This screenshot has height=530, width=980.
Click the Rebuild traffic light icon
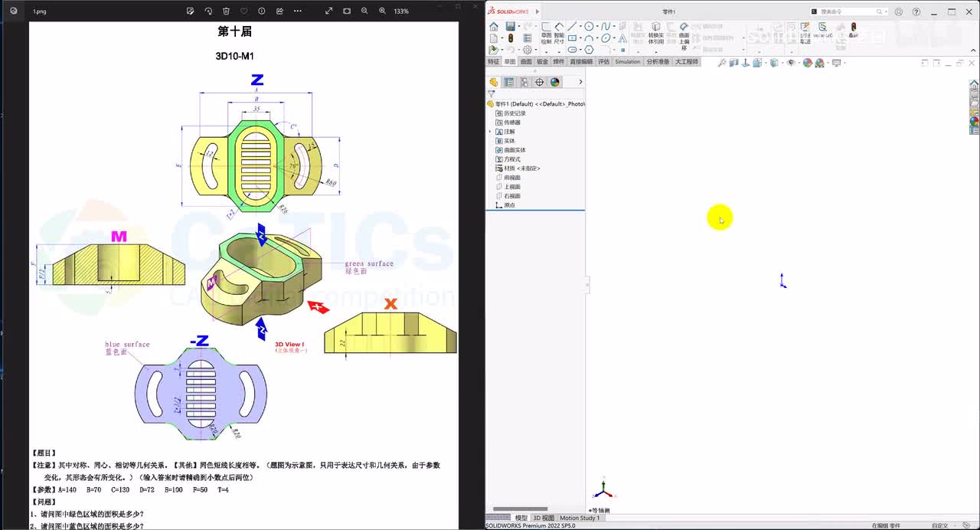511,38
